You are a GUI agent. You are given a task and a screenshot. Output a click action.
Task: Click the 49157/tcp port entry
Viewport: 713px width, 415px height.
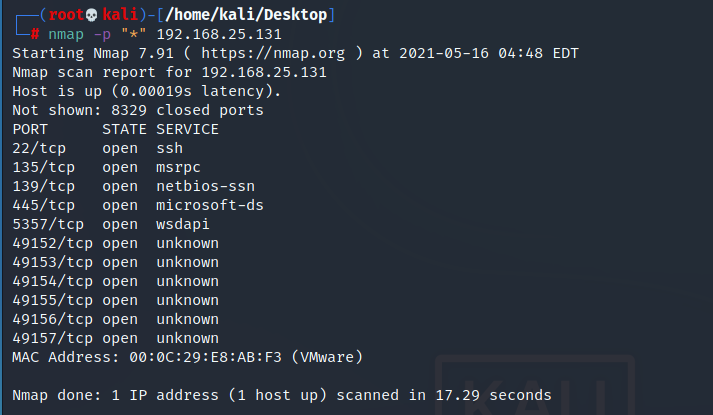[x=52, y=339]
